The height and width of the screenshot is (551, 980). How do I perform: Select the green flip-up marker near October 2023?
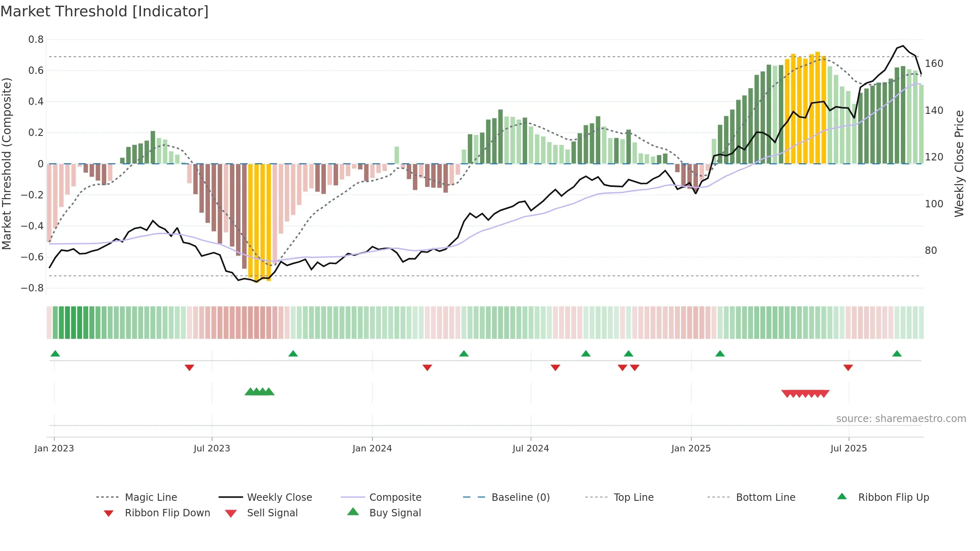[293, 353]
